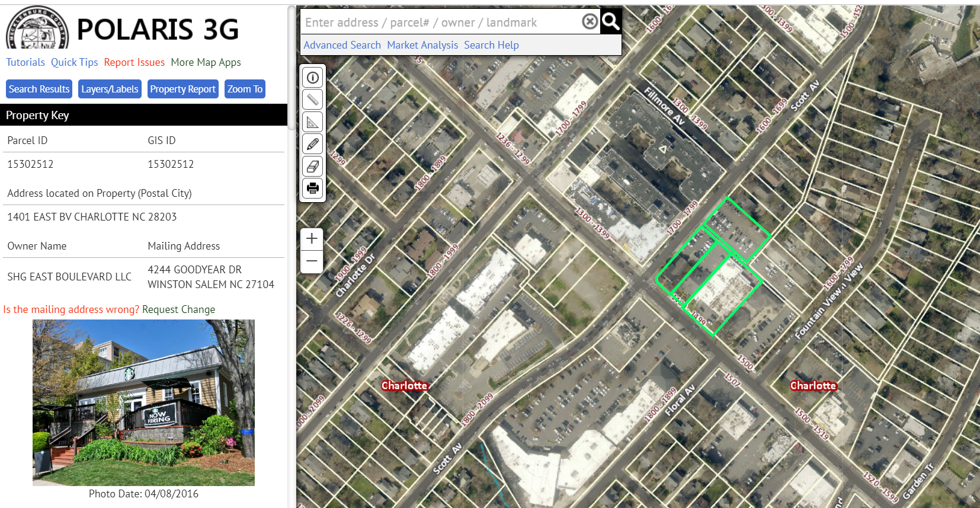The width and height of the screenshot is (980, 508).
Task: Open the Property Report tab
Action: [x=182, y=89]
